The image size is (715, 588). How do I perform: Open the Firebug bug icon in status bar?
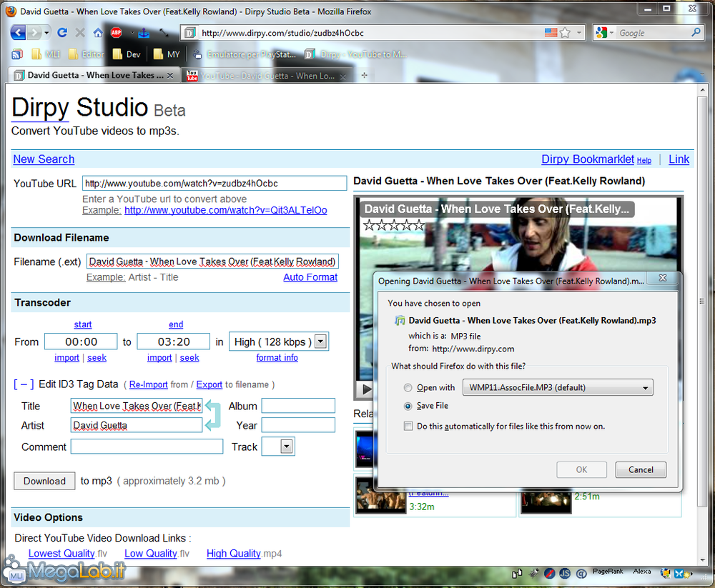(533, 574)
